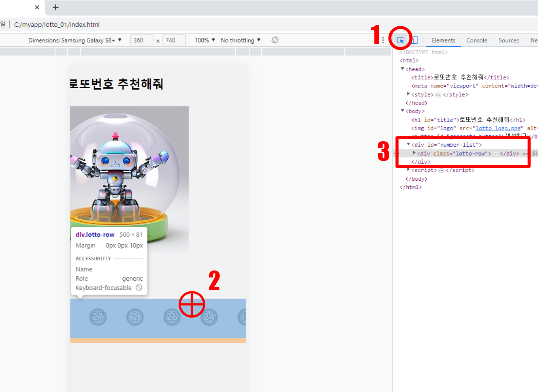The height and width of the screenshot is (392, 538).
Task: Toggle the device toolbar icon
Action: (x=414, y=40)
